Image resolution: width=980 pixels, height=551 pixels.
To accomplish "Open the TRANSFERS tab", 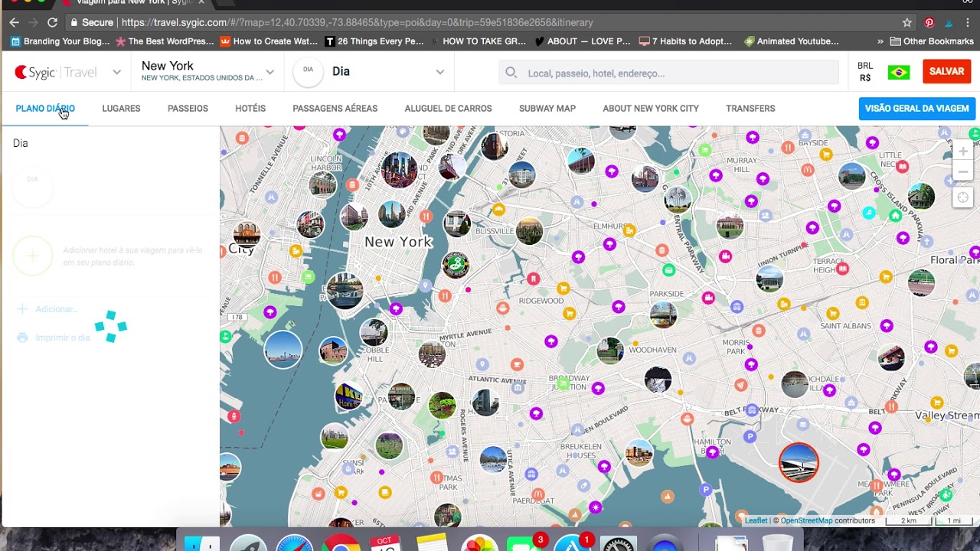I will click(750, 108).
